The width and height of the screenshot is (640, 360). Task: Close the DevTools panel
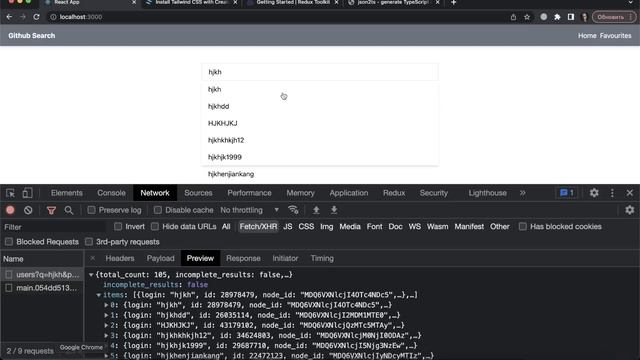(x=629, y=193)
